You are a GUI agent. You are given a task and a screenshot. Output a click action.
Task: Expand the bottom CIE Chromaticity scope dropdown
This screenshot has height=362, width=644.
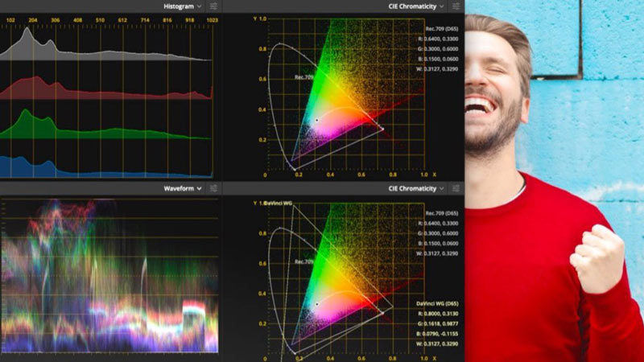(x=417, y=188)
